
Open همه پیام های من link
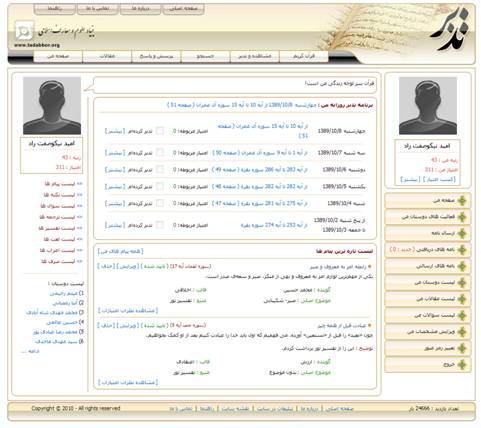pos(121,251)
